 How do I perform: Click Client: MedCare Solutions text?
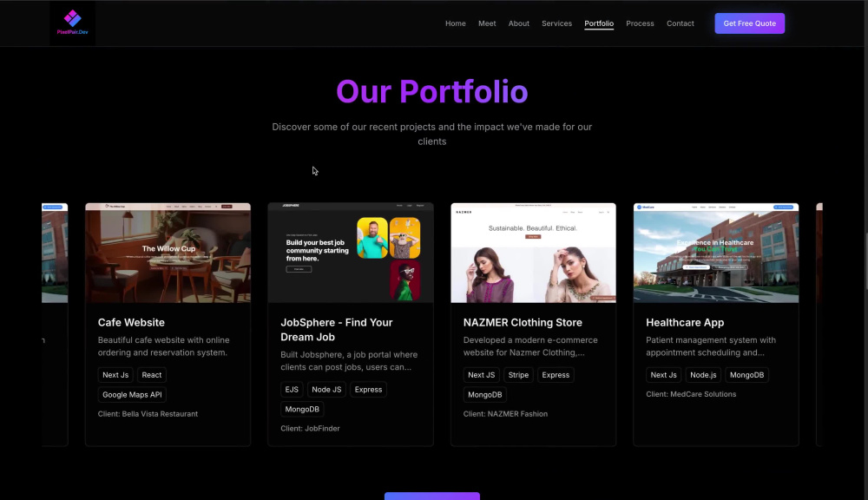click(691, 394)
